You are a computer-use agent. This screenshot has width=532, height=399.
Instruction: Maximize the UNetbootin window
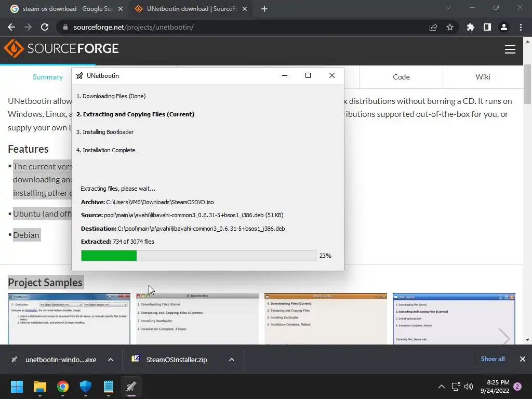coord(308,76)
